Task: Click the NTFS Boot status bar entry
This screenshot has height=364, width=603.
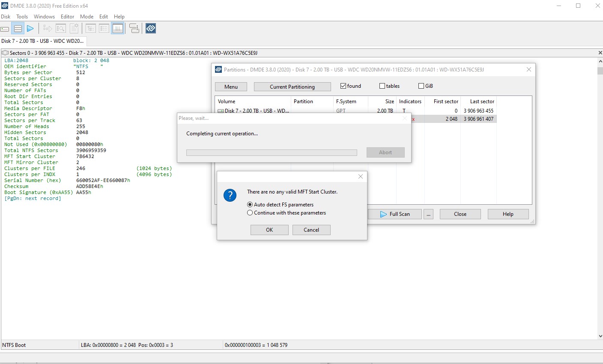Action: point(14,345)
